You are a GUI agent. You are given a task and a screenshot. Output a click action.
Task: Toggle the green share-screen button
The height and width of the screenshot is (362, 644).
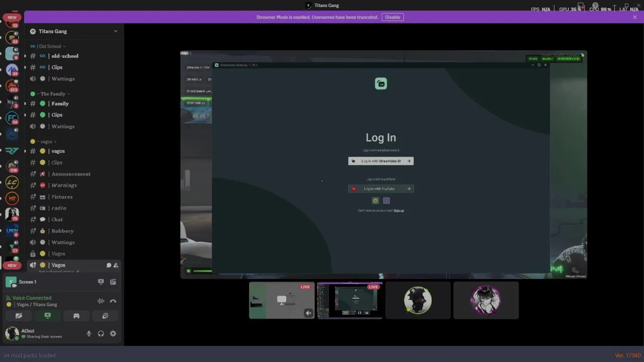pos(47,316)
